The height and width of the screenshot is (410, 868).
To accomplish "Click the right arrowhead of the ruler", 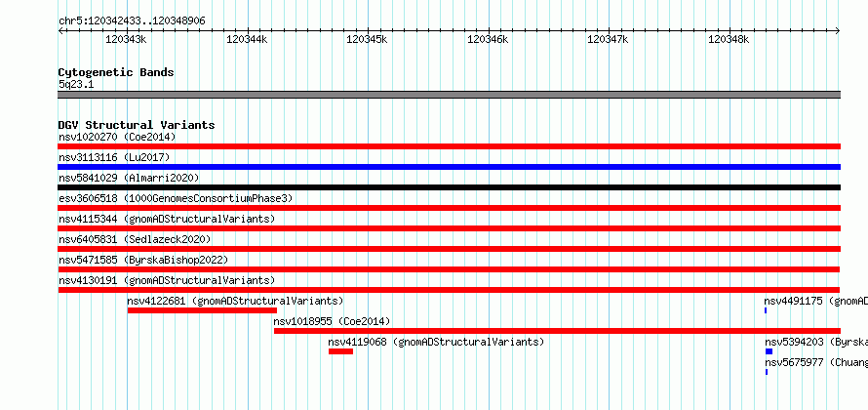I will 838,31.
